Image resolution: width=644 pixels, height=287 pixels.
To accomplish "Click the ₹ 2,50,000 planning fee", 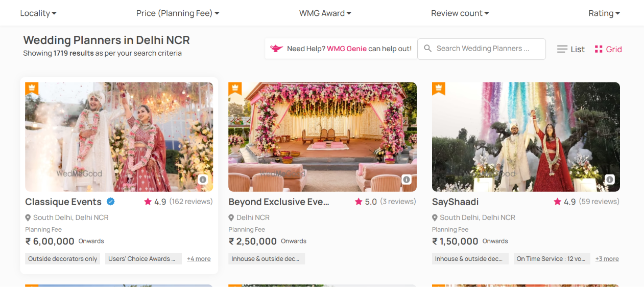I will pos(253,241).
